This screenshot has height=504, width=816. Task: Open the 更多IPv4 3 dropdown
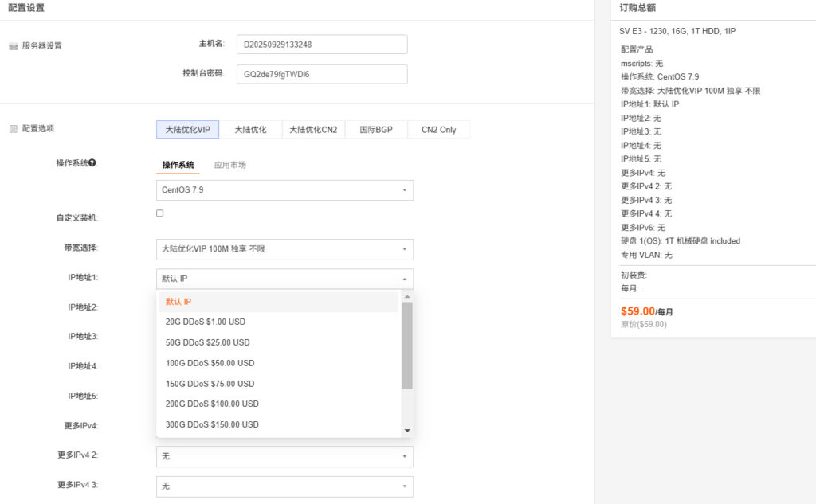(284, 486)
